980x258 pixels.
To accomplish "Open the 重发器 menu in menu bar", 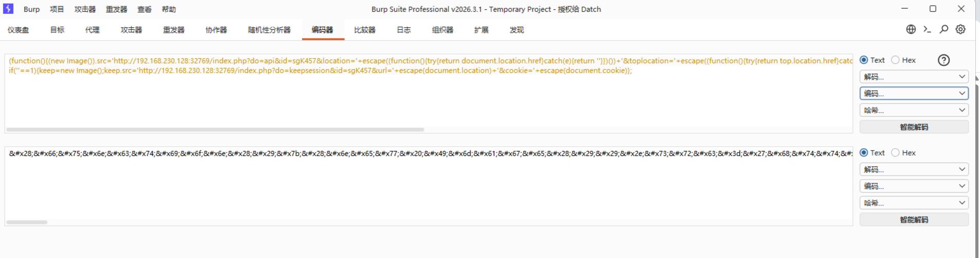I will (116, 9).
